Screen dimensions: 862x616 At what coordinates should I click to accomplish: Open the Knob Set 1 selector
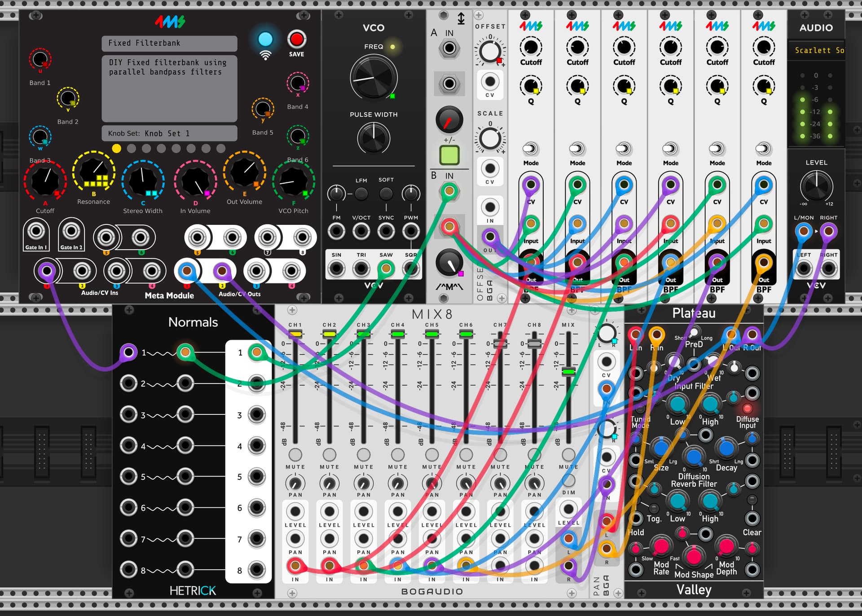pyautogui.click(x=169, y=133)
